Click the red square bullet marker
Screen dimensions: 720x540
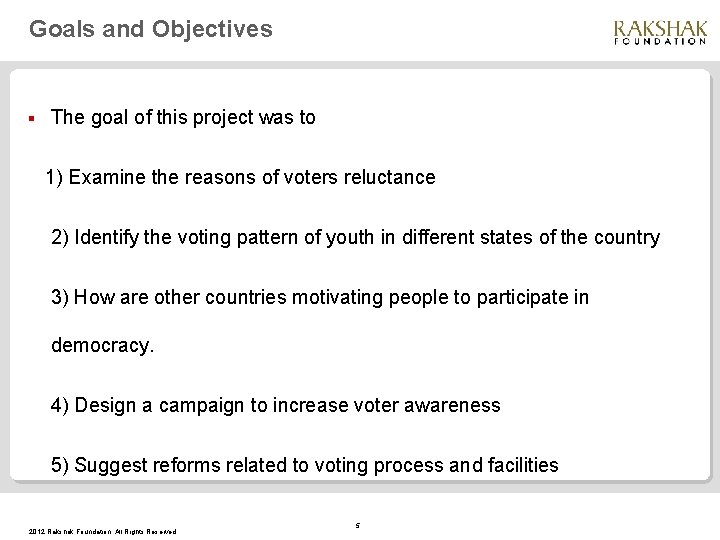tap(32, 119)
